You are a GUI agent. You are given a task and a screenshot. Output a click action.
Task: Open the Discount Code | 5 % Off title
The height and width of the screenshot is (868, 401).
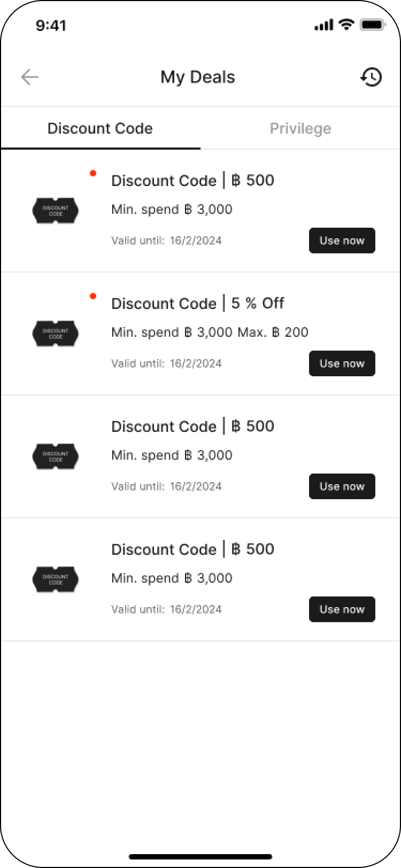point(198,304)
